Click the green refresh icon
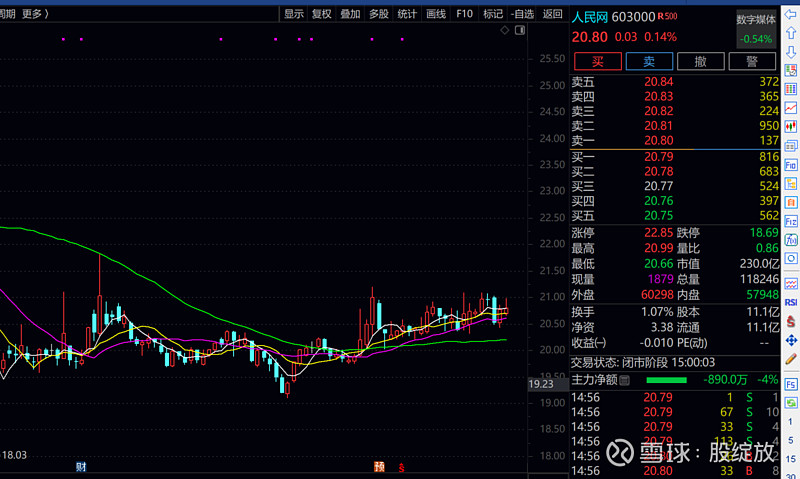Viewport: 800px width, 479px height. pos(790,403)
